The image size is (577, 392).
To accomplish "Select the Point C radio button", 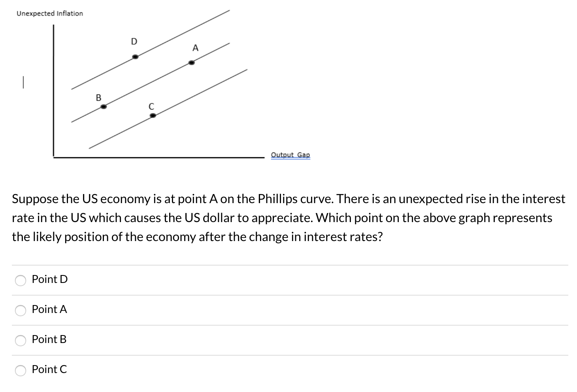I will [x=20, y=371].
